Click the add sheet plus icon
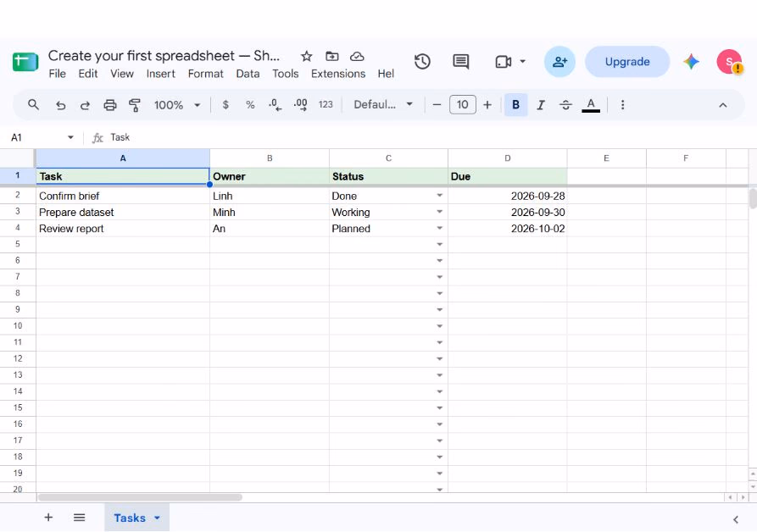 (48, 518)
